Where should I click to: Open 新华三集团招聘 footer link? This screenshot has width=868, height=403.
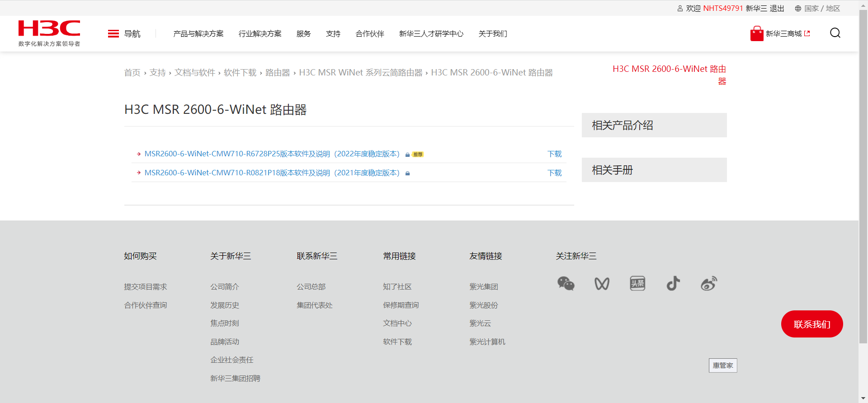point(235,379)
